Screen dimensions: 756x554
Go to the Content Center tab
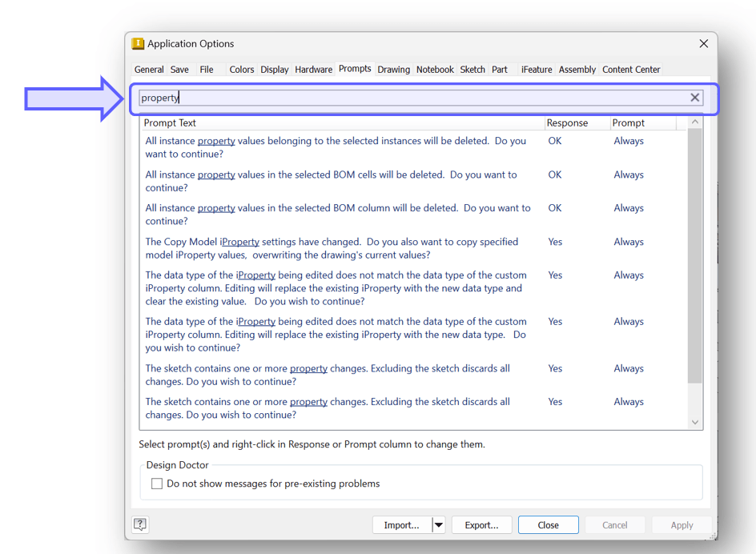631,70
